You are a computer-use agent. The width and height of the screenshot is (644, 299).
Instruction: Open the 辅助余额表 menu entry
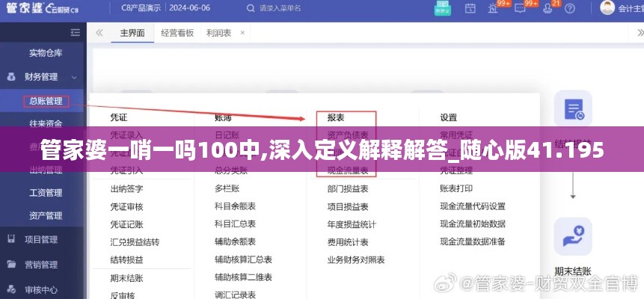coord(235,241)
